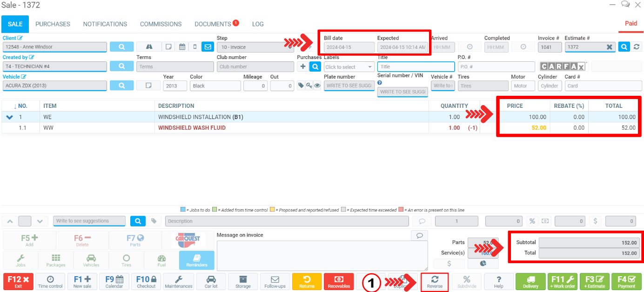Click the CARFAX logo button
Image resolution: width=644 pixels, height=292 pixels.
click(x=563, y=66)
